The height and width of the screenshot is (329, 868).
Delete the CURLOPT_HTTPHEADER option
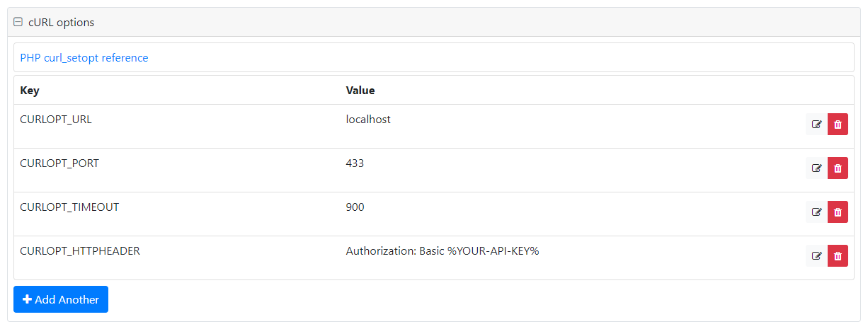pyautogui.click(x=838, y=256)
